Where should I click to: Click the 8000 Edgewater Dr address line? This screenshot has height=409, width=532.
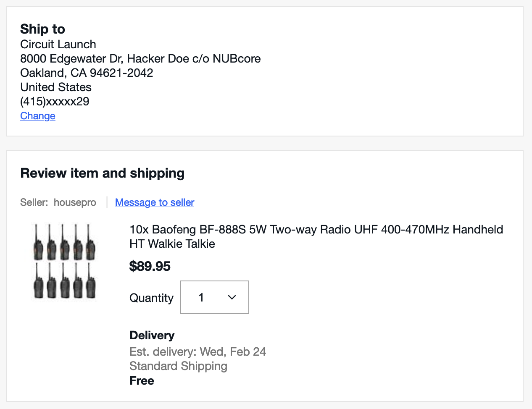(x=140, y=59)
